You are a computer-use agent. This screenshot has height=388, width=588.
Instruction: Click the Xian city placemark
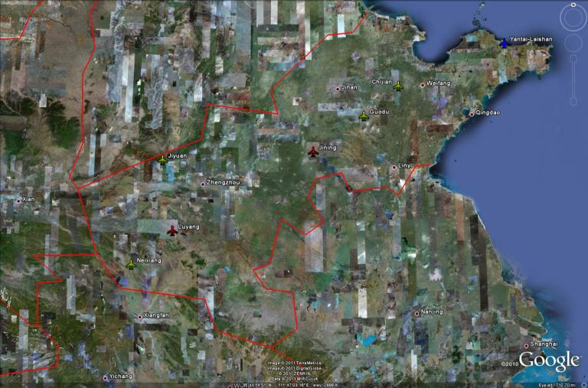pyautogui.click(x=19, y=201)
